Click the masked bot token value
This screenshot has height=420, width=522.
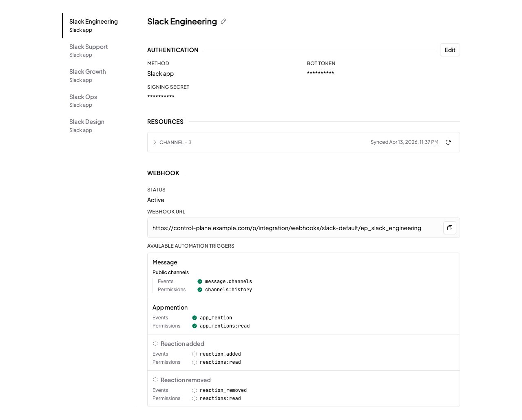321,73
